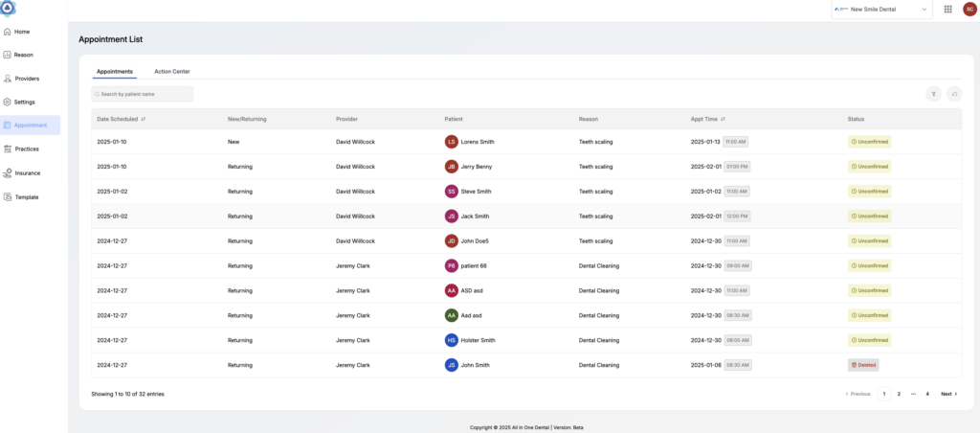Select the Appointments tab
The height and width of the screenshot is (433, 980).
(x=115, y=72)
